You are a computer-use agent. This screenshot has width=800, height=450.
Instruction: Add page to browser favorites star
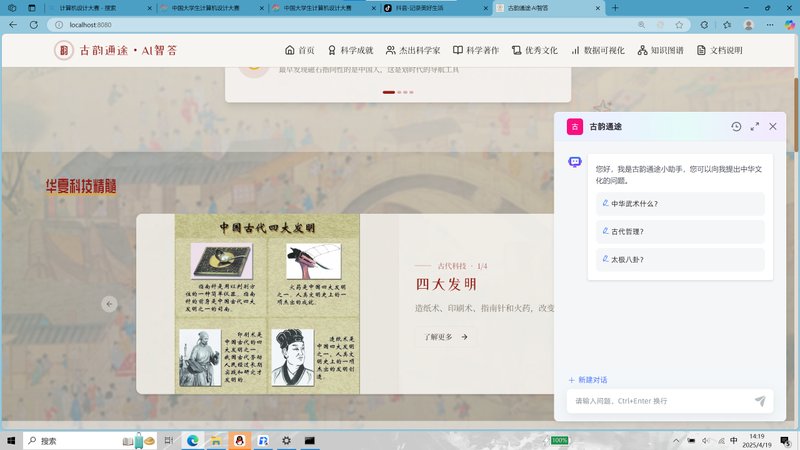pos(679,24)
